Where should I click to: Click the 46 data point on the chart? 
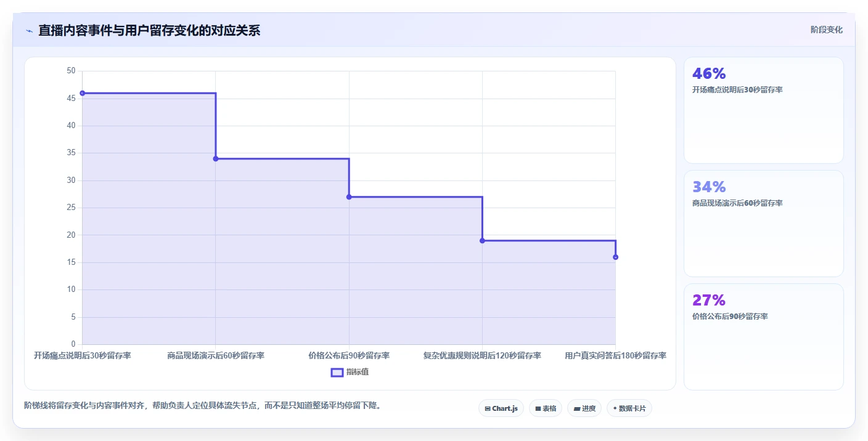(x=82, y=93)
